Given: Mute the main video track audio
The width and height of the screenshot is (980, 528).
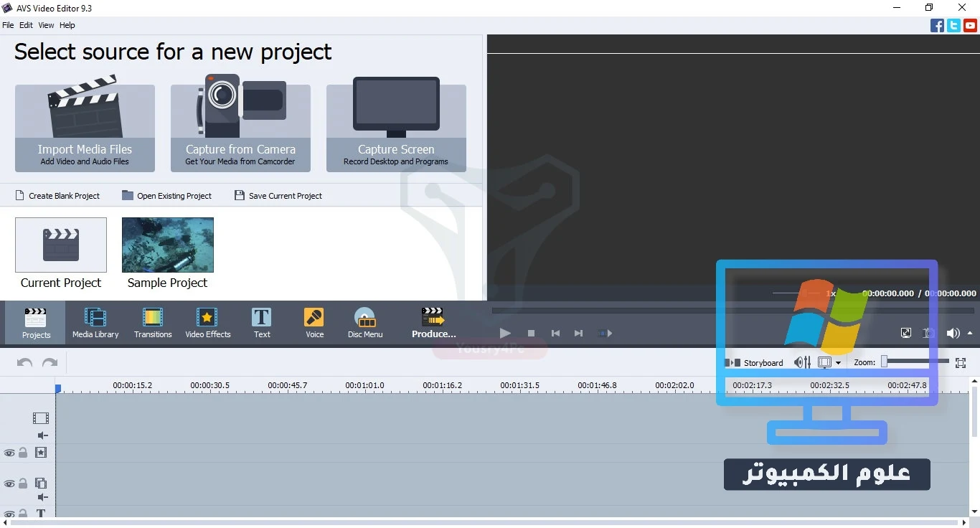Looking at the screenshot, I should tap(42, 435).
